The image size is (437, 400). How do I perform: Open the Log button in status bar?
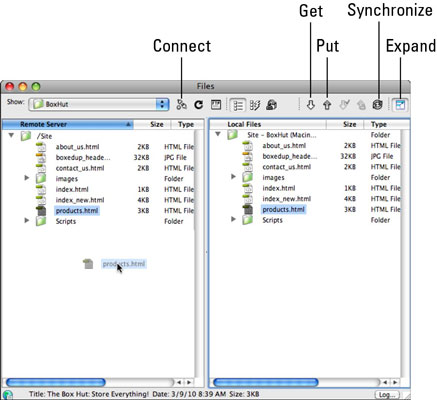pyautogui.click(x=387, y=395)
